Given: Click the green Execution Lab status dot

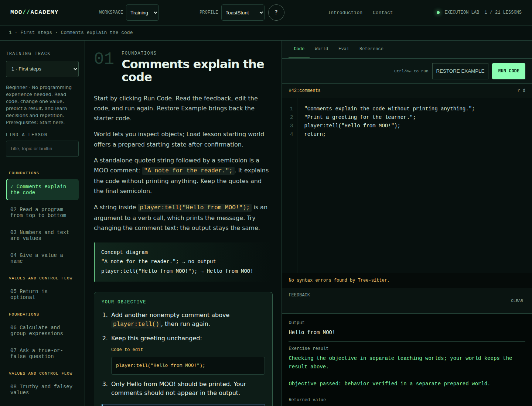Looking at the screenshot, I should pyautogui.click(x=438, y=13).
